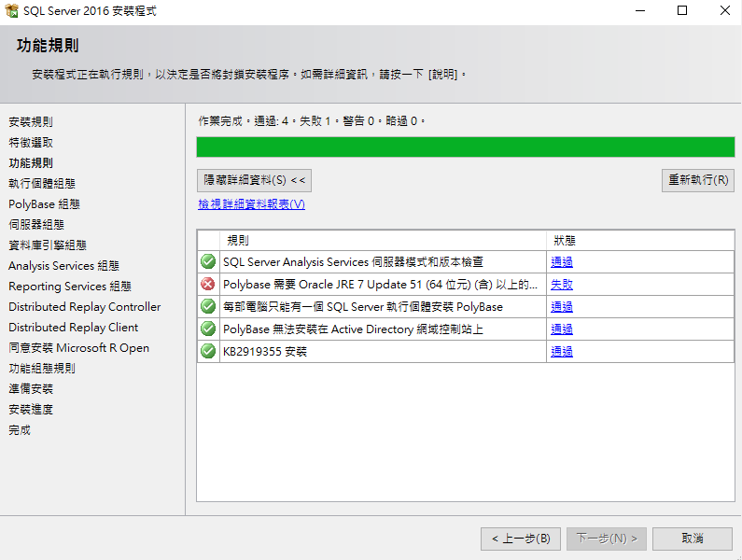
Task: Select 資料庫引擎組態 step in sidebar
Action: point(48,245)
